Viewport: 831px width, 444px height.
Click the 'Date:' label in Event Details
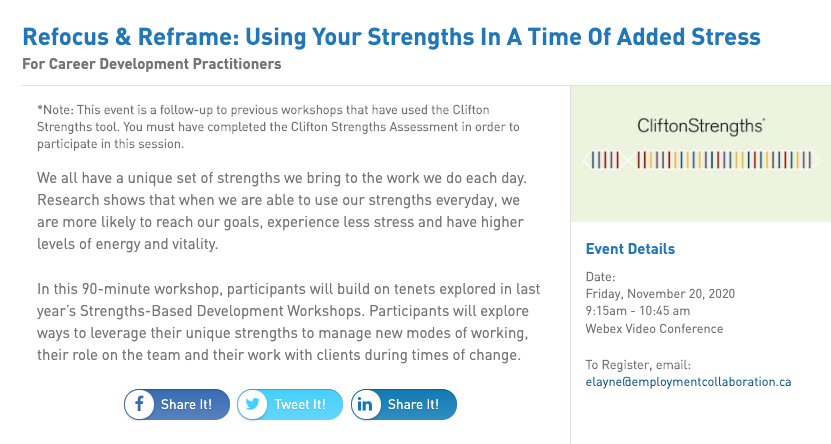pos(600,277)
